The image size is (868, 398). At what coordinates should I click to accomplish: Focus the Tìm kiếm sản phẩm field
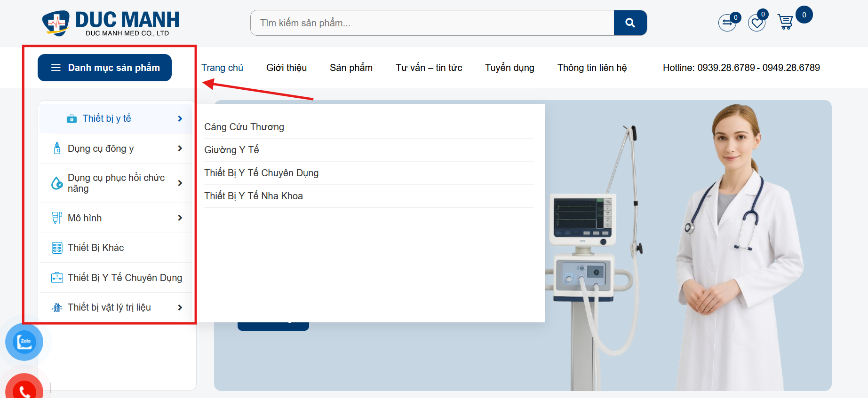[x=432, y=23]
